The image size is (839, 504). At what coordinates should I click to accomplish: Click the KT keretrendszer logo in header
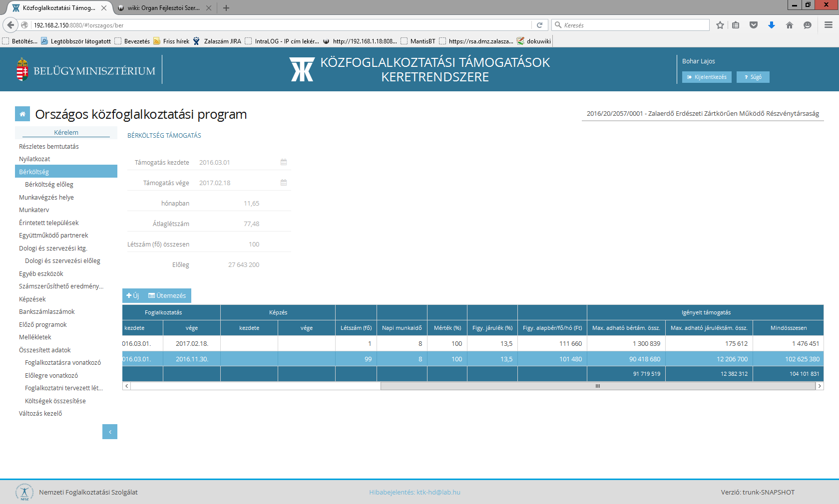(302, 69)
